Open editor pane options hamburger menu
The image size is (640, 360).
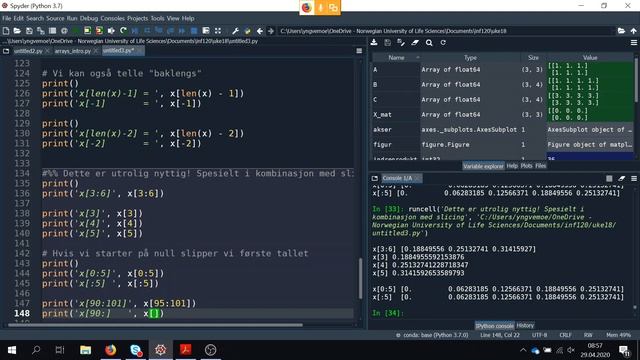(359, 51)
